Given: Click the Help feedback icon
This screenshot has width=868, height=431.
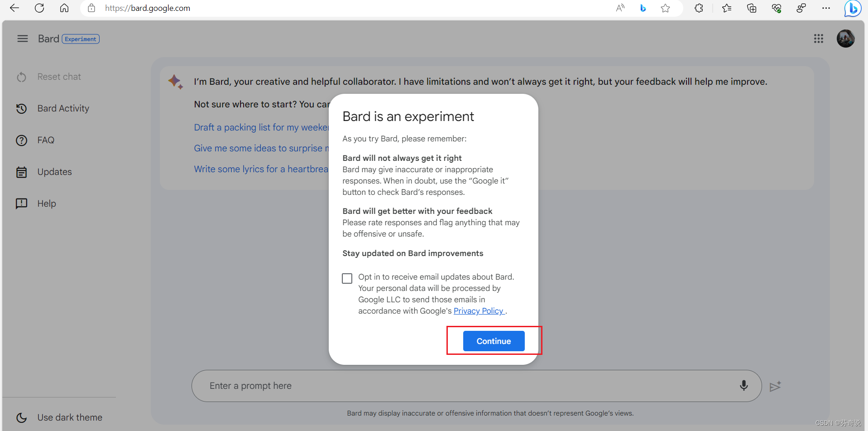Looking at the screenshot, I should (x=21, y=203).
